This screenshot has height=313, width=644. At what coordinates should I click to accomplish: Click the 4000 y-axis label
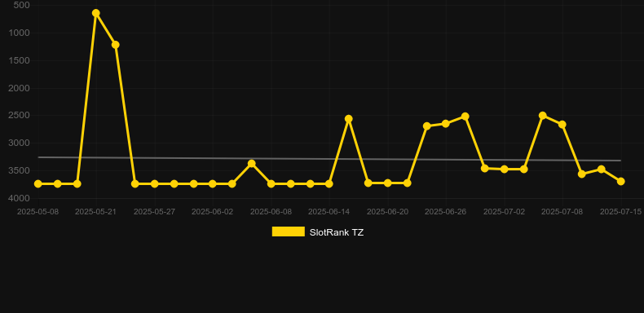pos(20,198)
